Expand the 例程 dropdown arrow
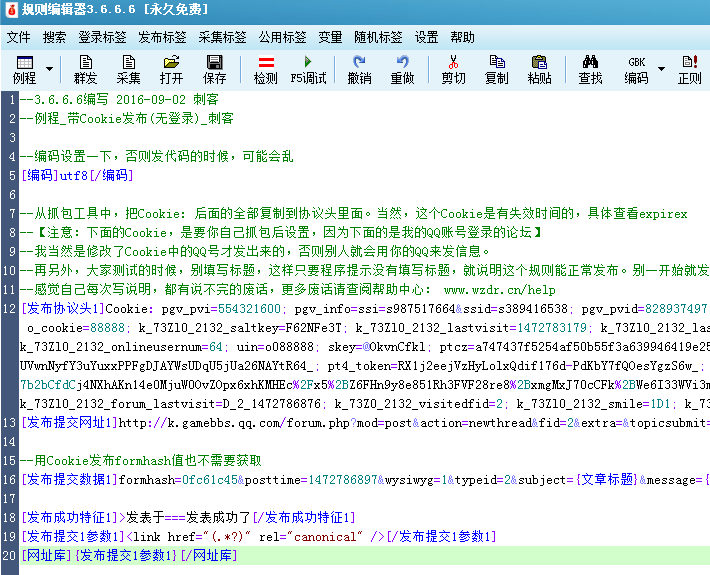 [49, 69]
